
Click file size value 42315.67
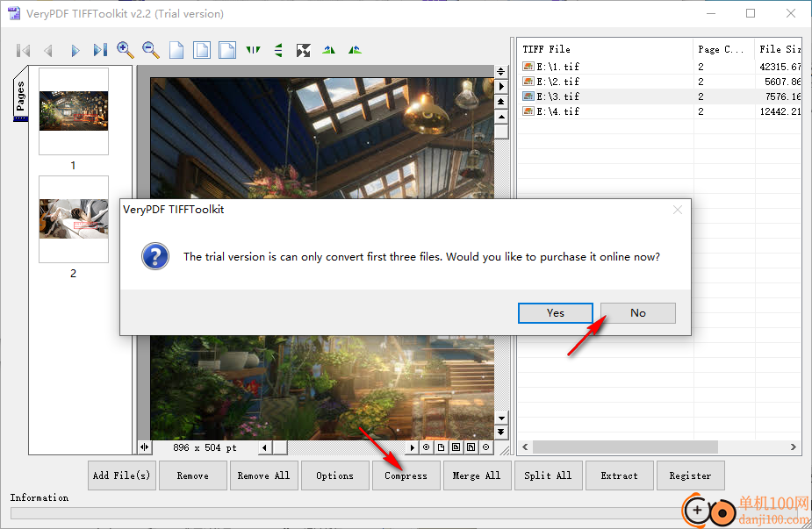coord(780,67)
